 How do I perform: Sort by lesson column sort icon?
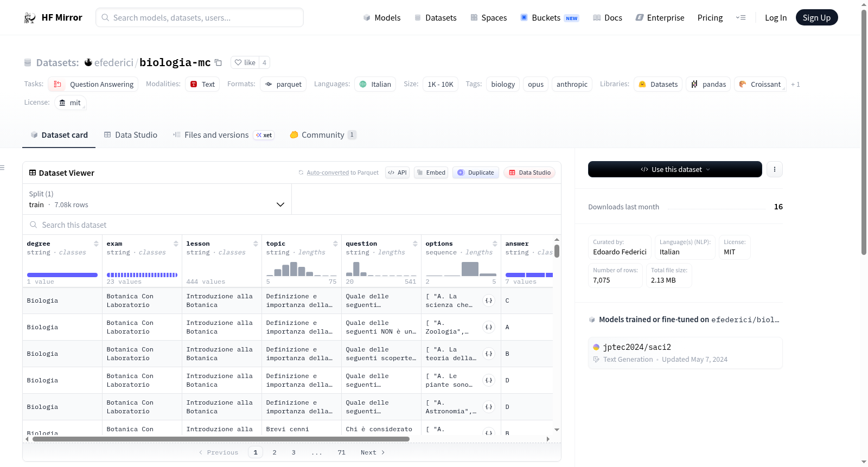(x=256, y=244)
